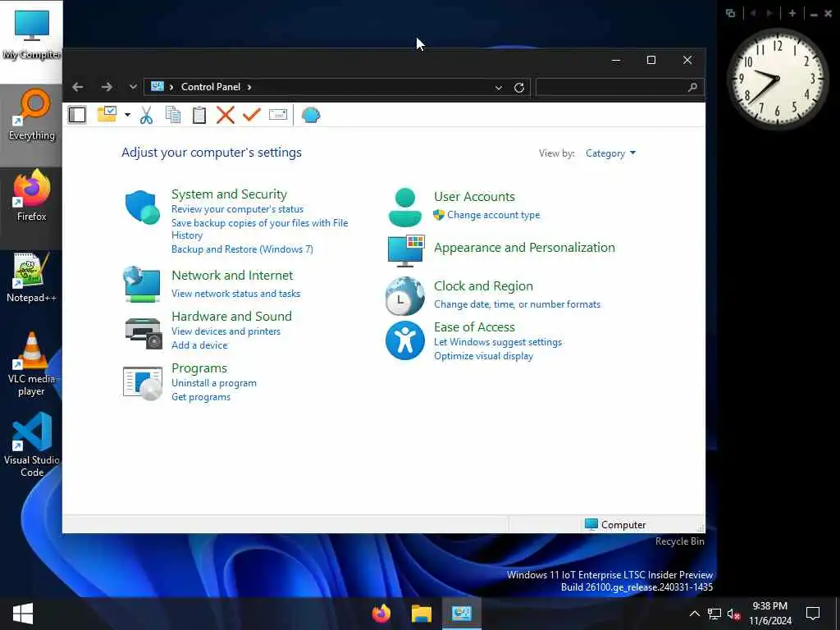
Task: Click the Add a device link
Action: coord(199,345)
